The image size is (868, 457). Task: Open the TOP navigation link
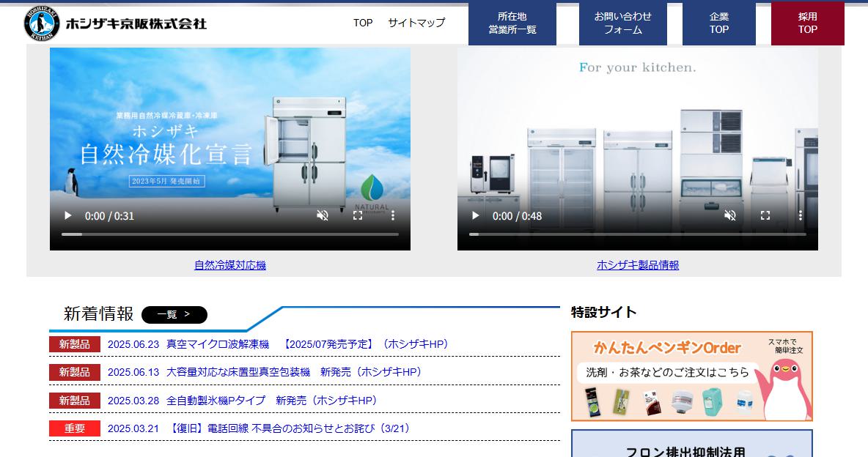coord(363,23)
